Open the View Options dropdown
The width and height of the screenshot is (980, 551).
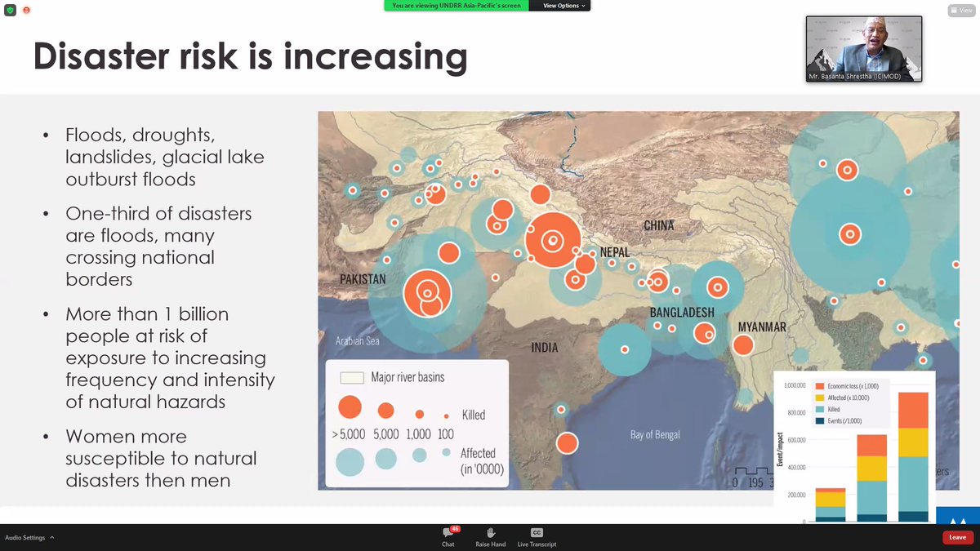[x=559, y=6]
